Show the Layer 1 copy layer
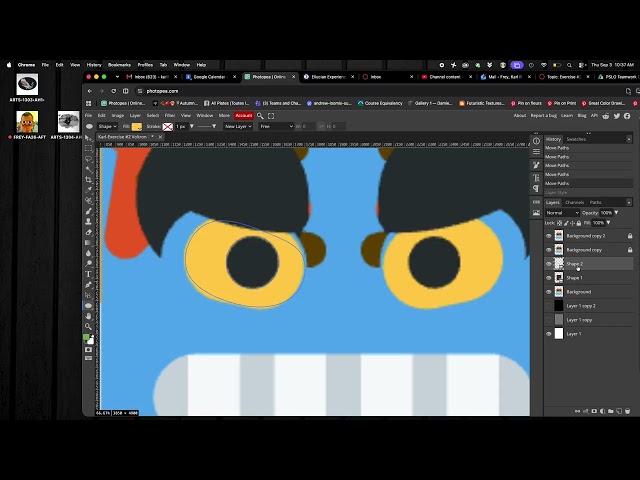The image size is (640, 480). point(549,320)
